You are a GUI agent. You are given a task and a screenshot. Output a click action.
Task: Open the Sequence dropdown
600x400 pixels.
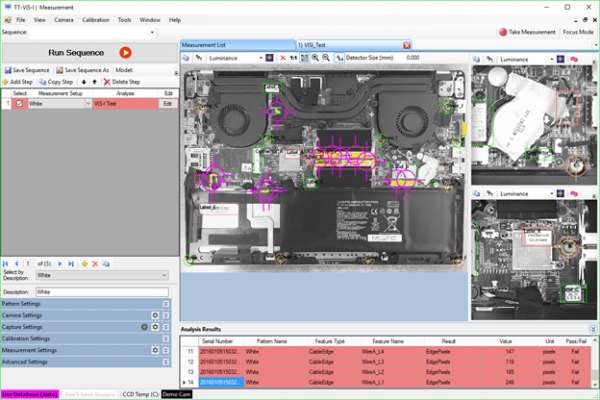point(150,32)
